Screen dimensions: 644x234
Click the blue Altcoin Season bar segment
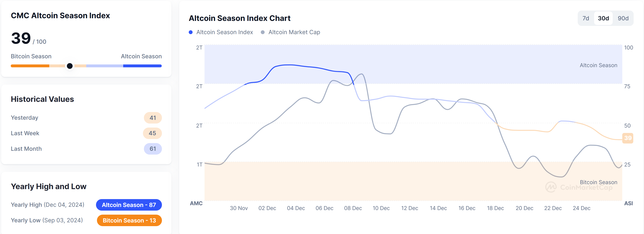tap(142, 66)
